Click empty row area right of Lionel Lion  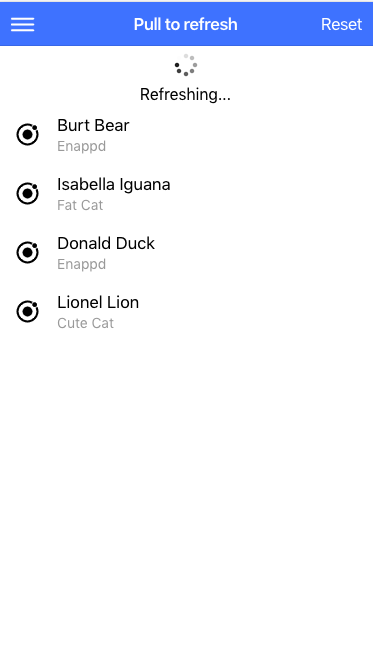255,312
